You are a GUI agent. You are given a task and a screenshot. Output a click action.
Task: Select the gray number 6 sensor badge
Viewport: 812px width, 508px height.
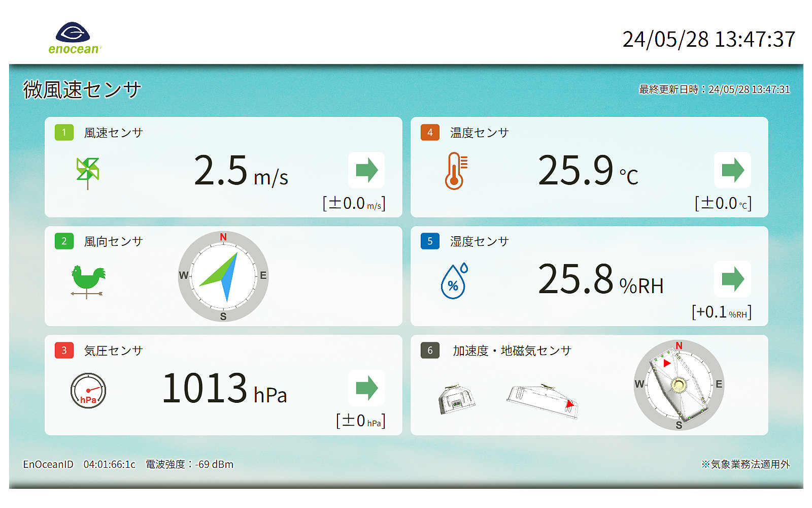[430, 351]
